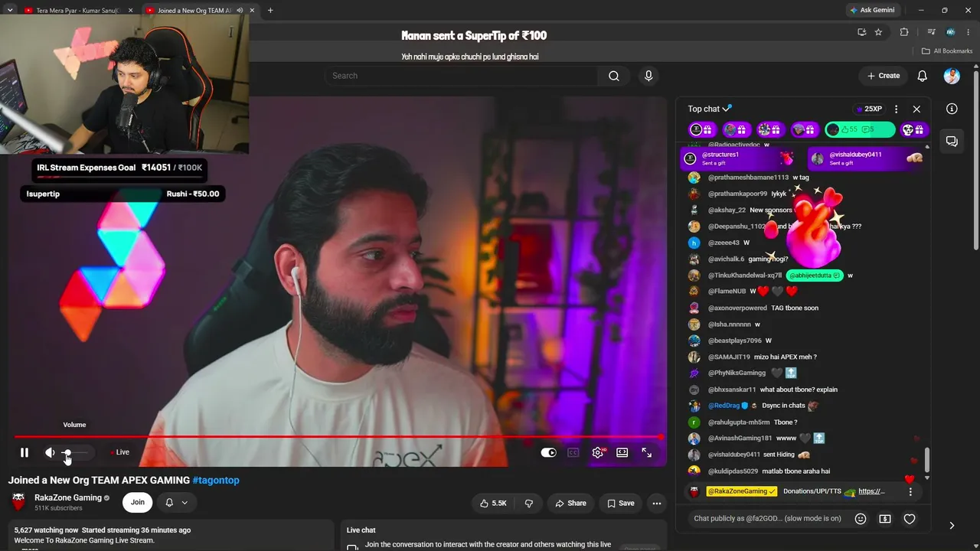The width and height of the screenshot is (980, 551).
Task: Select Joined a New Org TEAM browser tab
Action: tap(194, 11)
